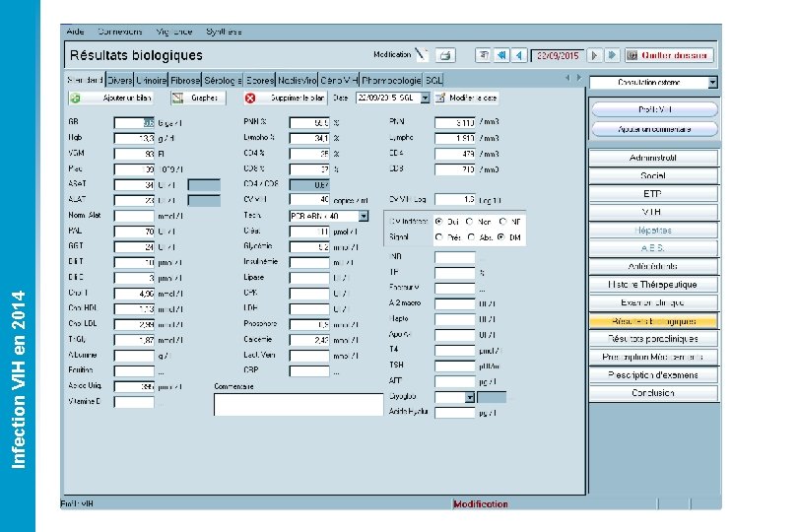798x532 pixels.
Task: Switch to the Pharmacologie tab
Action: click(391, 80)
